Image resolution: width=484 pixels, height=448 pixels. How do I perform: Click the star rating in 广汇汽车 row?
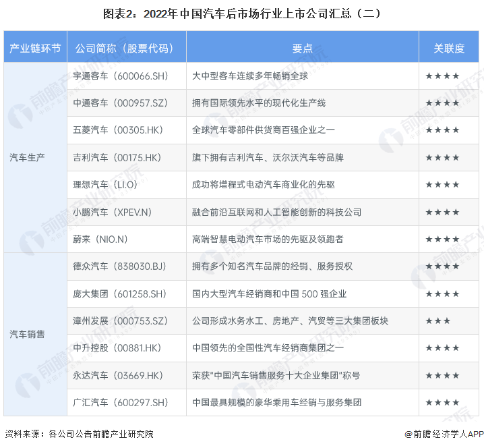(x=442, y=403)
